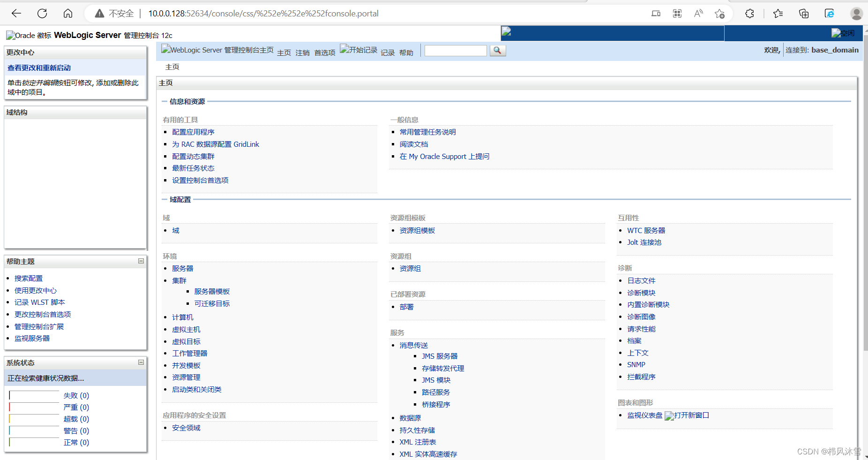Click 记录 in the toolbar

[x=388, y=53]
